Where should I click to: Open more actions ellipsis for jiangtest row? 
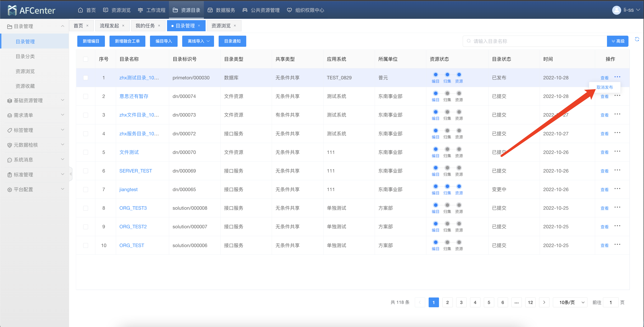point(617,189)
